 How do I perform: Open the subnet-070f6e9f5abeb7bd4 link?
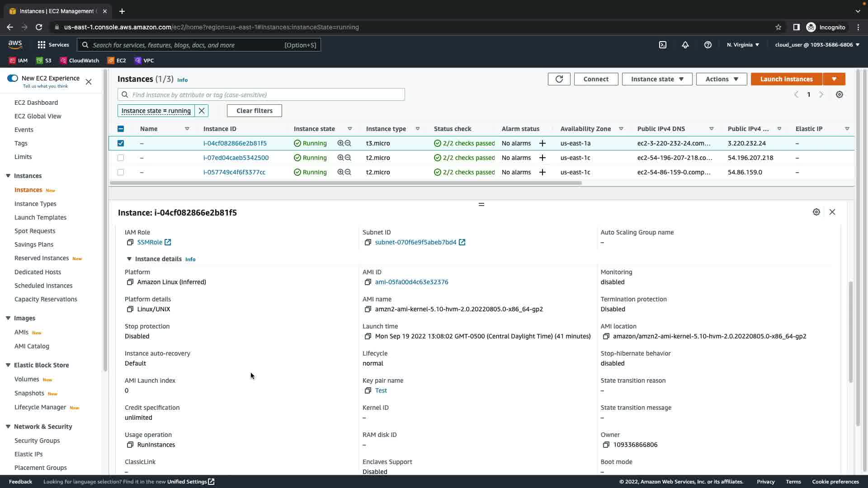[415, 242]
